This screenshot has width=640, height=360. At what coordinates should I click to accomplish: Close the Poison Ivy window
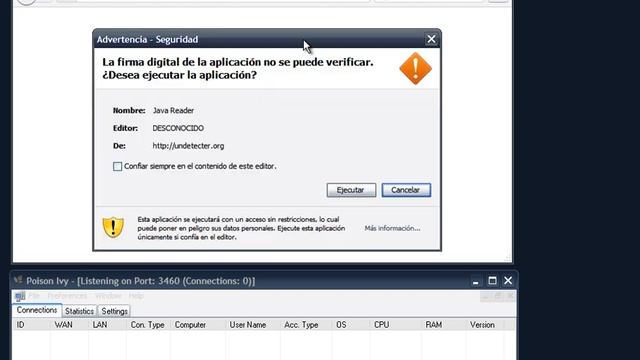tap(508, 281)
